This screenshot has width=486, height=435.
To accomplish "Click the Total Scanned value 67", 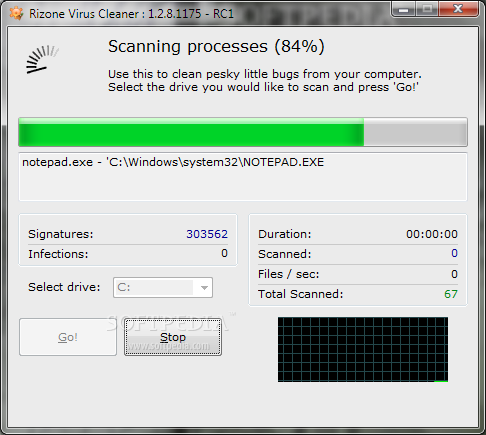I will click(x=451, y=294).
